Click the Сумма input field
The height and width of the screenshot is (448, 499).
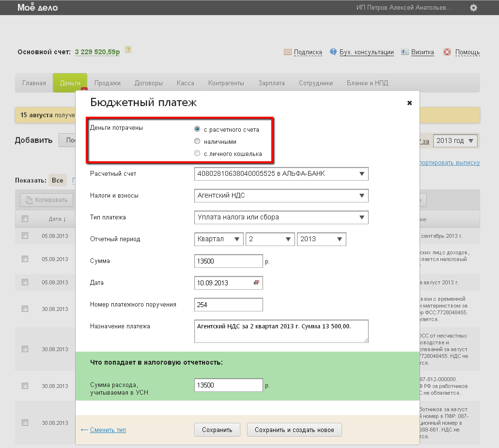(228, 261)
